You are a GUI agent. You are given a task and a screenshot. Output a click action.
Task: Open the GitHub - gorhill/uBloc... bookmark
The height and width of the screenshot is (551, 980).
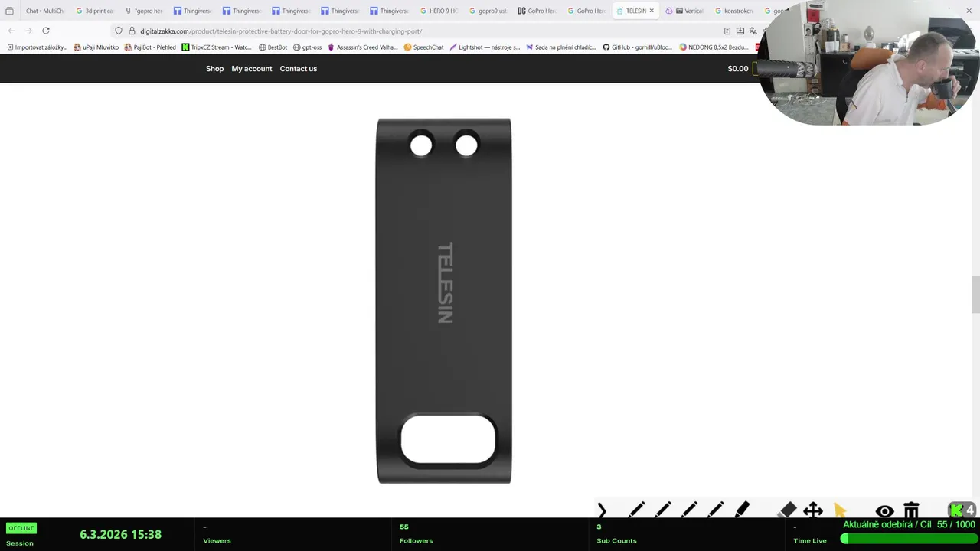(x=637, y=47)
